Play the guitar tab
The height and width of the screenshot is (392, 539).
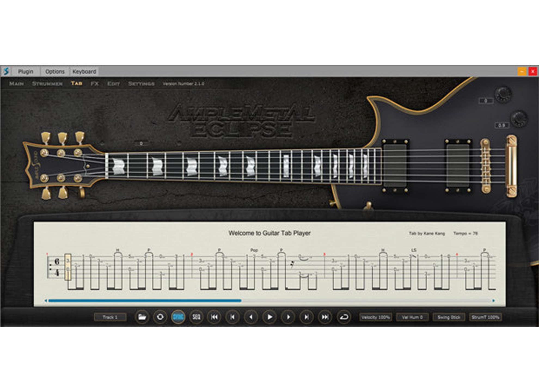(269, 317)
